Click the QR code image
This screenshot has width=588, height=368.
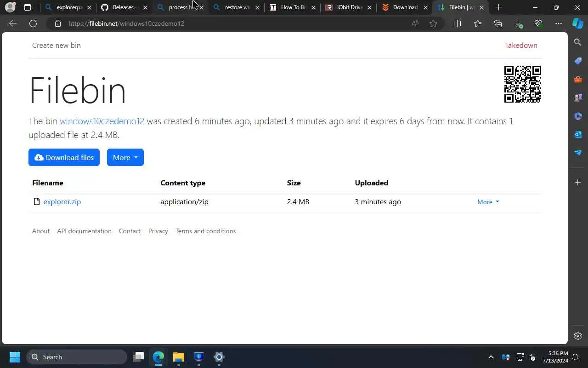coord(522,84)
